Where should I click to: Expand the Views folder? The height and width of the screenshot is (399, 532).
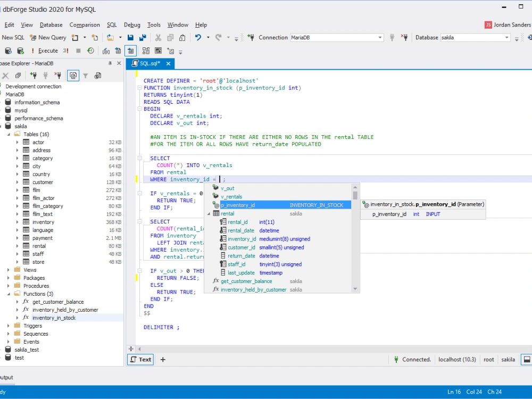(9, 270)
